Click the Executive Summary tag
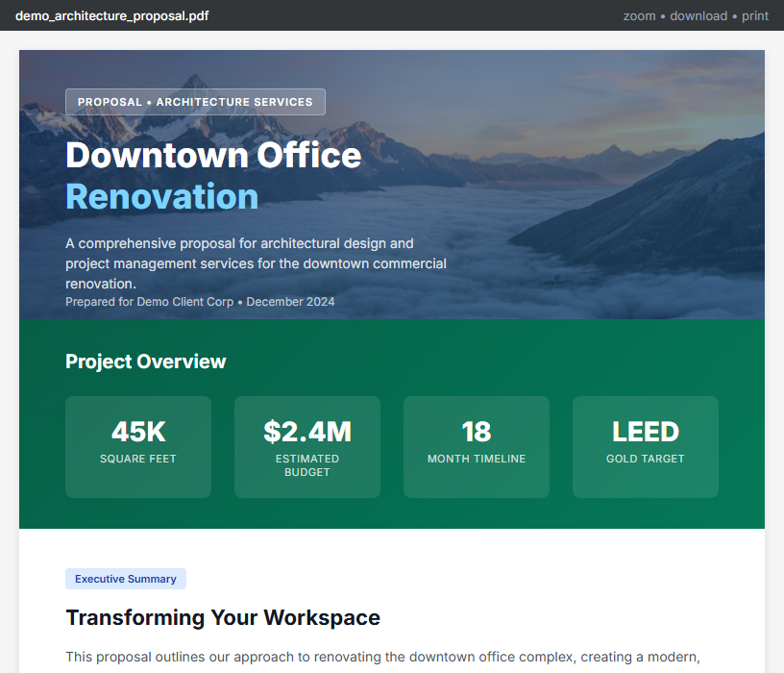Viewport: 784px width, 673px height. point(126,579)
